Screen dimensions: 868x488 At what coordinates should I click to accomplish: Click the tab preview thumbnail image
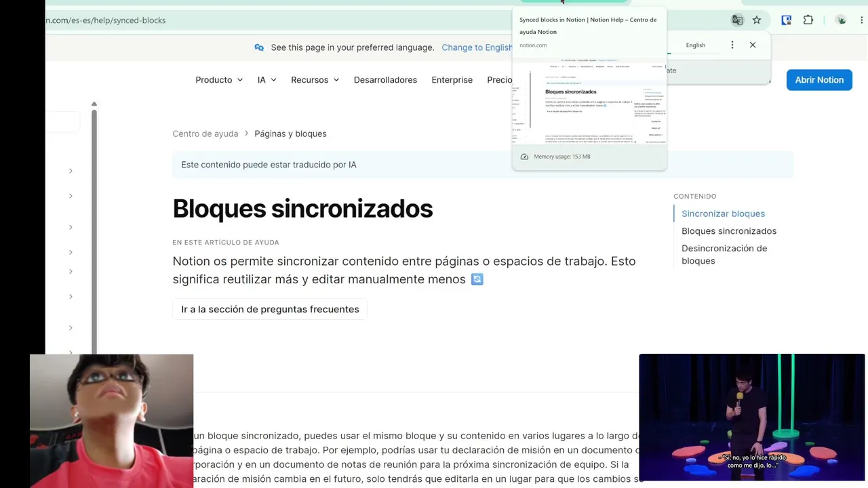[x=589, y=100]
